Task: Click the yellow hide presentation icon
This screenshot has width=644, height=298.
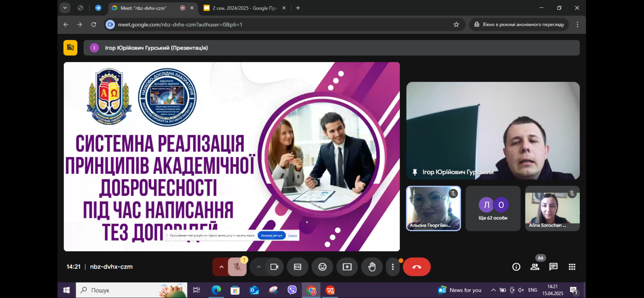Action: [70, 48]
